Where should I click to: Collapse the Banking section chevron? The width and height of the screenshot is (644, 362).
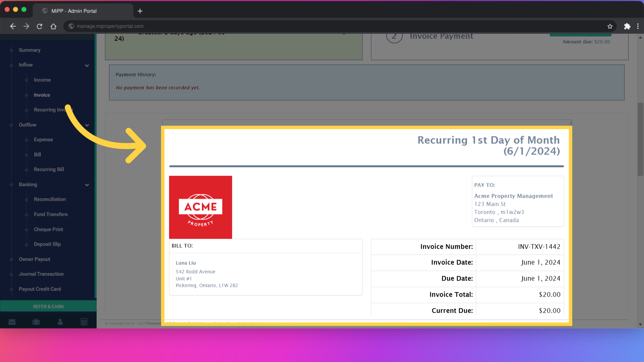pos(87,185)
